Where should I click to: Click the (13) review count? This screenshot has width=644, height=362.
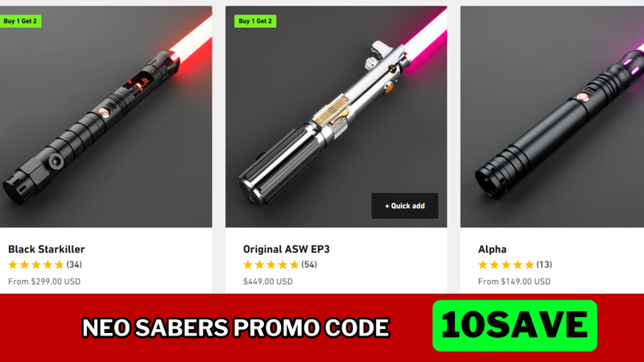point(544,265)
